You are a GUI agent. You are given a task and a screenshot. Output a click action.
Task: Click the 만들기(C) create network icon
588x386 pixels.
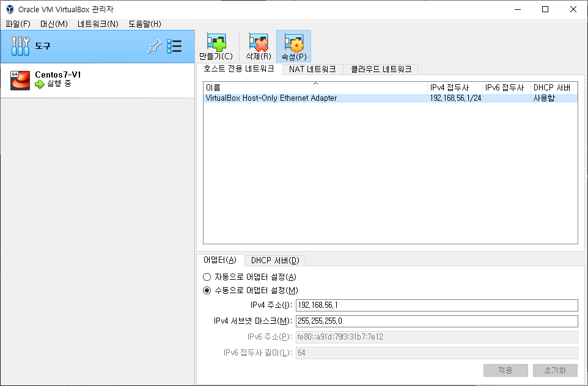coord(216,42)
